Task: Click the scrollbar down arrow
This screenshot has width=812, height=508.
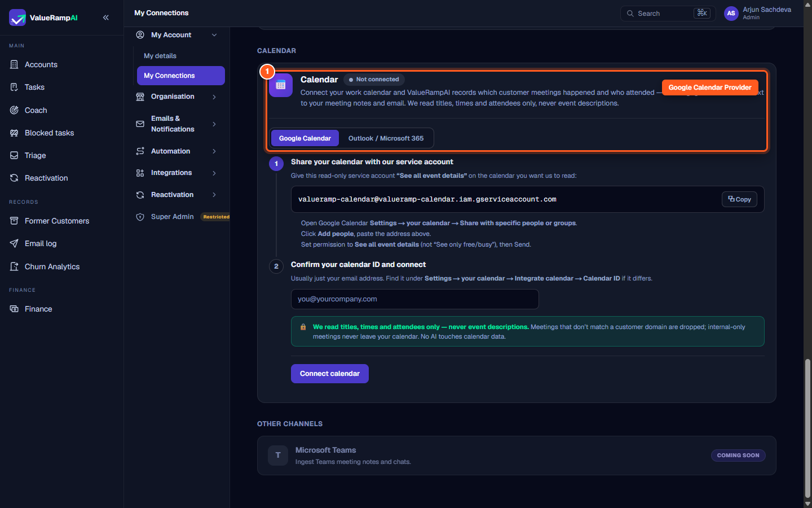Action: [807, 503]
